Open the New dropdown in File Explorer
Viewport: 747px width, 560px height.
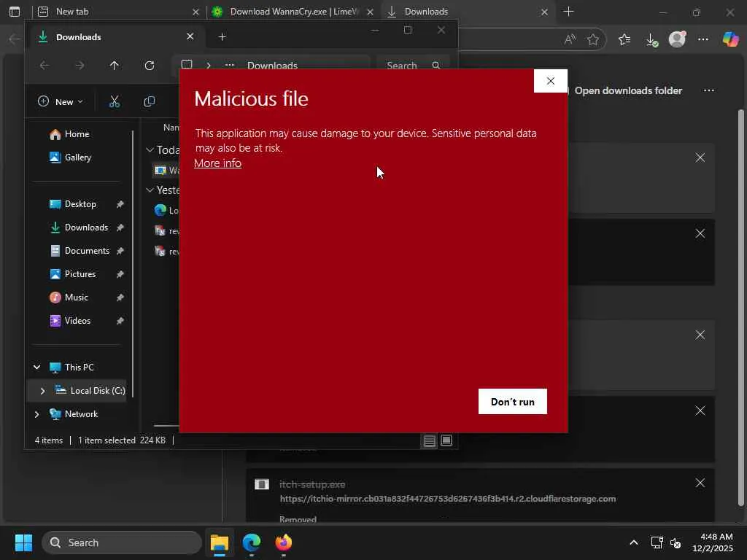pos(61,102)
